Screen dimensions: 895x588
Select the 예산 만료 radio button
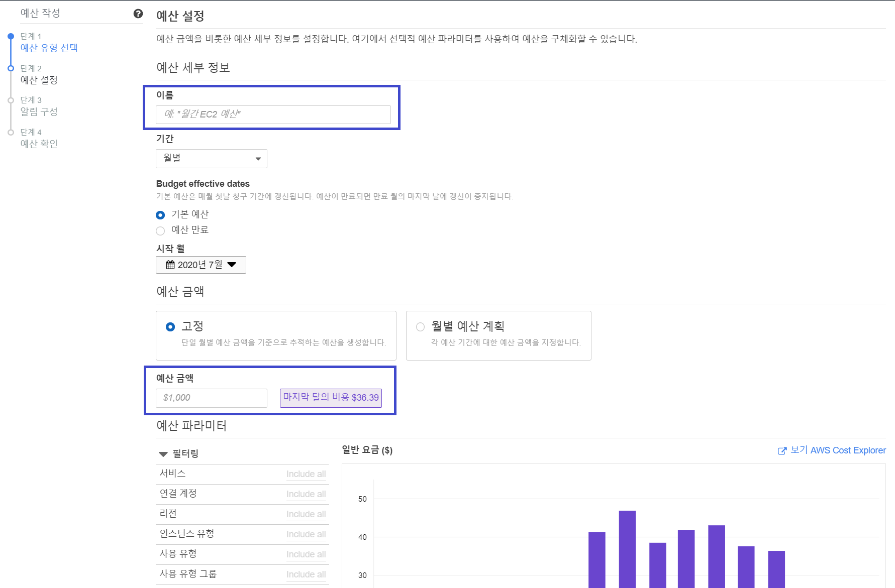[x=160, y=230]
